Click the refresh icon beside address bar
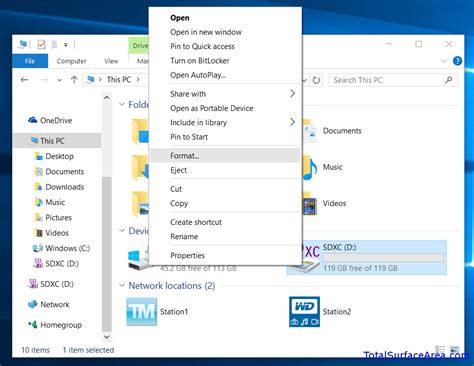Image resolution: width=474 pixels, height=366 pixels. pos(316,80)
